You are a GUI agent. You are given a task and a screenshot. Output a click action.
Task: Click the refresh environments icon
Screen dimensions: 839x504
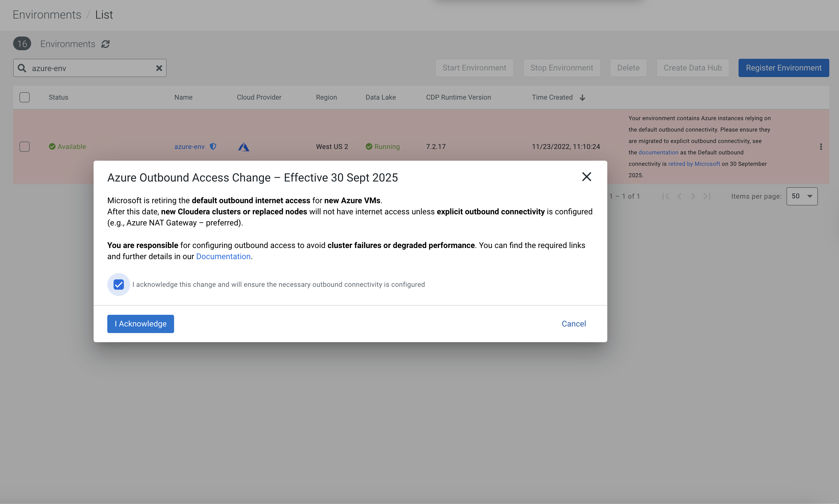[106, 44]
